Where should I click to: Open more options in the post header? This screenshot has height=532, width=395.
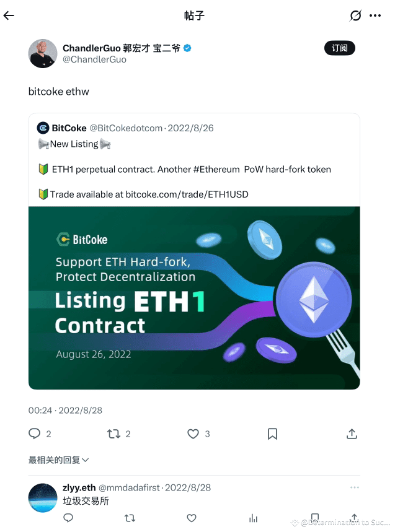(375, 15)
